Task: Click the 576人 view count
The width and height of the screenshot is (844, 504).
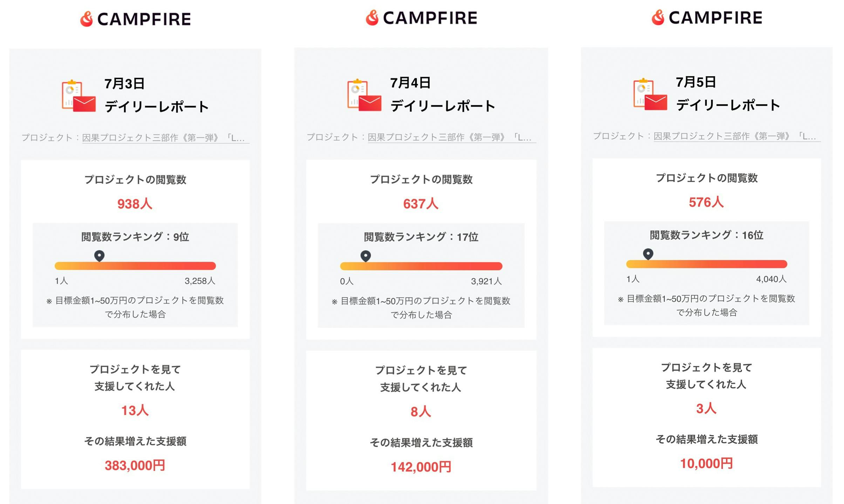Action: 706,202
